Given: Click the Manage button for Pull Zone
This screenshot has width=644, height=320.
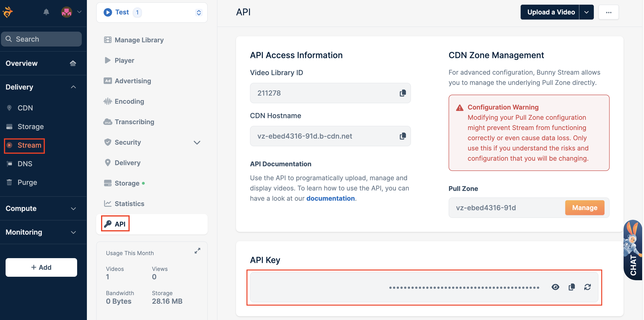Looking at the screenshot, I should click(x=585, y=207).
